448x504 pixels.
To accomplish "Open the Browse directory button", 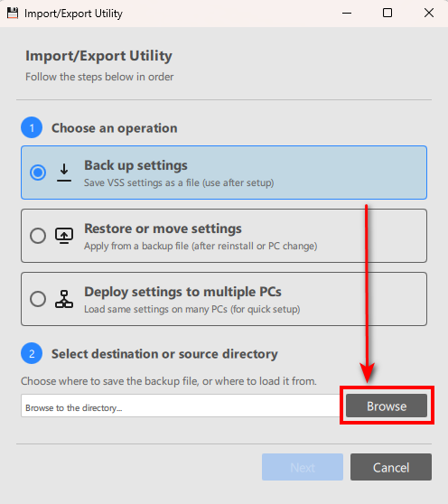I will (387, 406).
